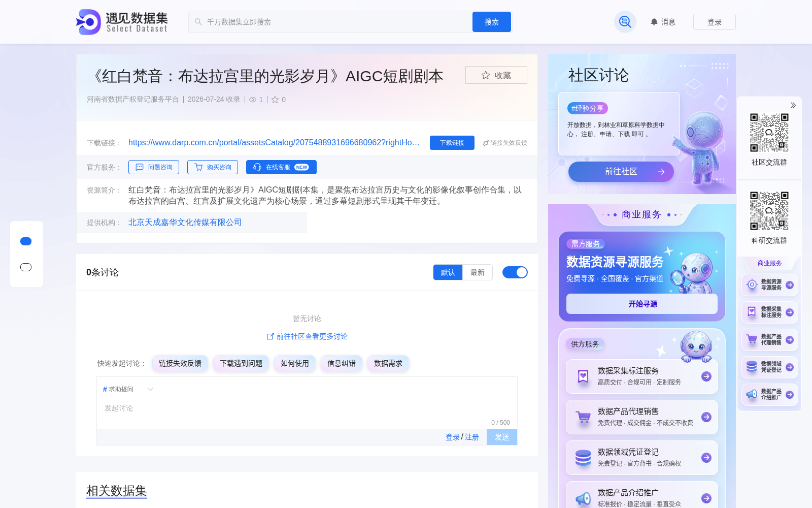Viewport: 812px width, 508px height.
Task: Click the #经验分享 tag
Action: [588, 108]
